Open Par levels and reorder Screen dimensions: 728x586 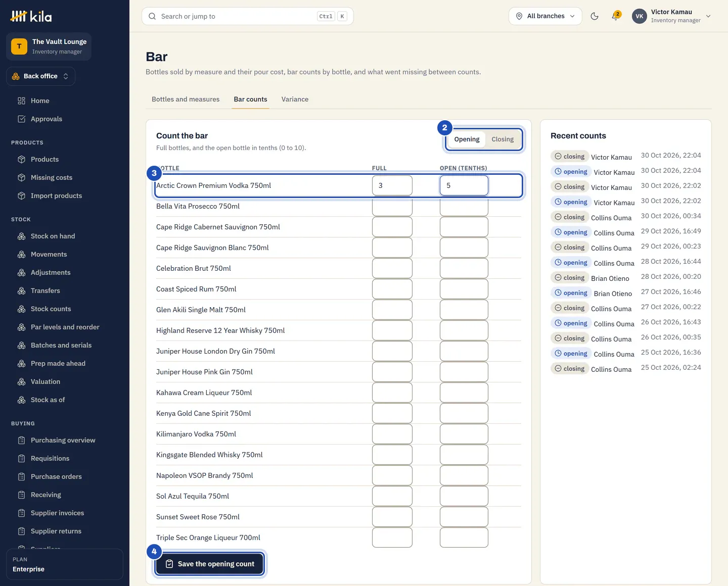coord(65,327)
